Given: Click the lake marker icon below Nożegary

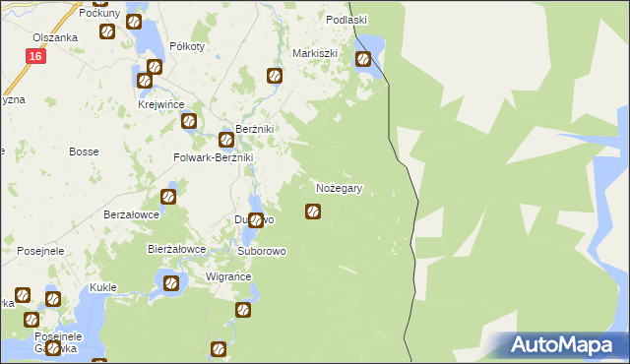Looking at the screenshot, I should [313, 212].
